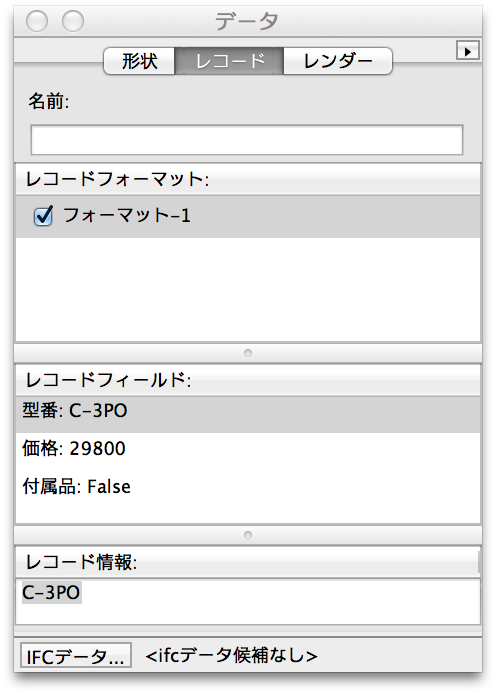Screen dimensions: 496x694
Task: Click the splitter handle below record fields
Action: (x=248, y=535)
